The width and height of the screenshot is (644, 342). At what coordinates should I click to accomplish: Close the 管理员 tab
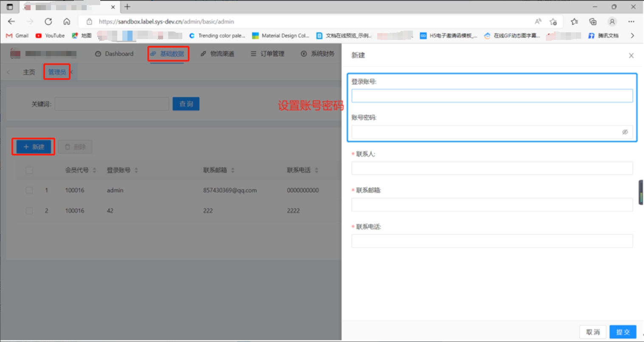[x=71, y=72]
